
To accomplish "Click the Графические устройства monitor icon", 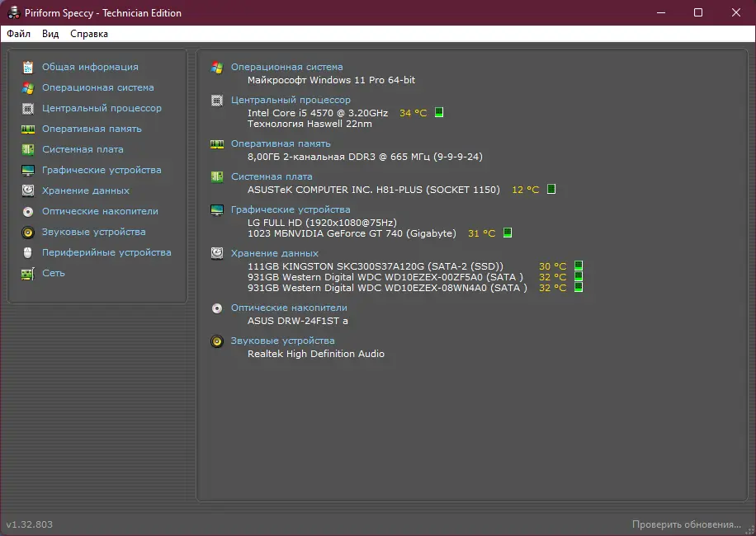I will point(30,170).
